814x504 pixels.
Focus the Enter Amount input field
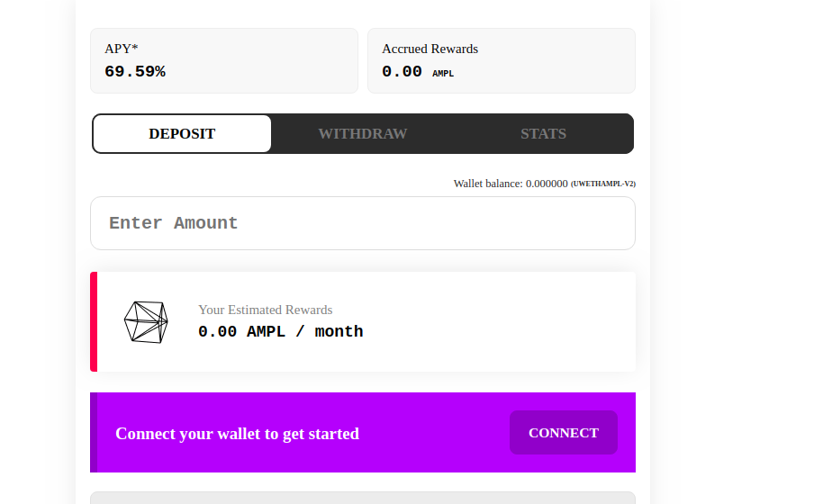click(362, 223)
